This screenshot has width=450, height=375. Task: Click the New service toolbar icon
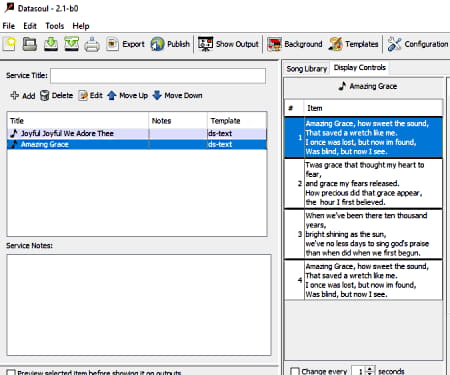point(10,44)
